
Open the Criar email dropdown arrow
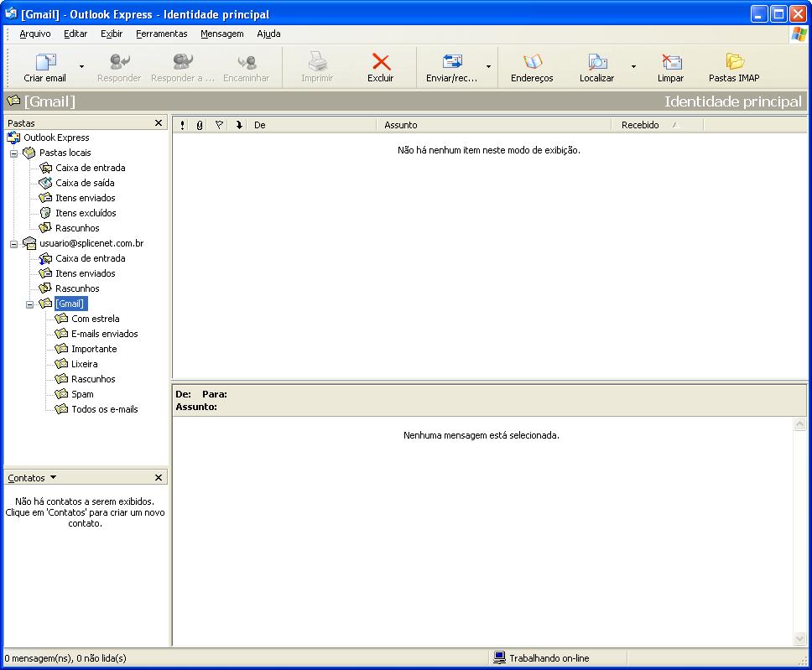point(81,67)
